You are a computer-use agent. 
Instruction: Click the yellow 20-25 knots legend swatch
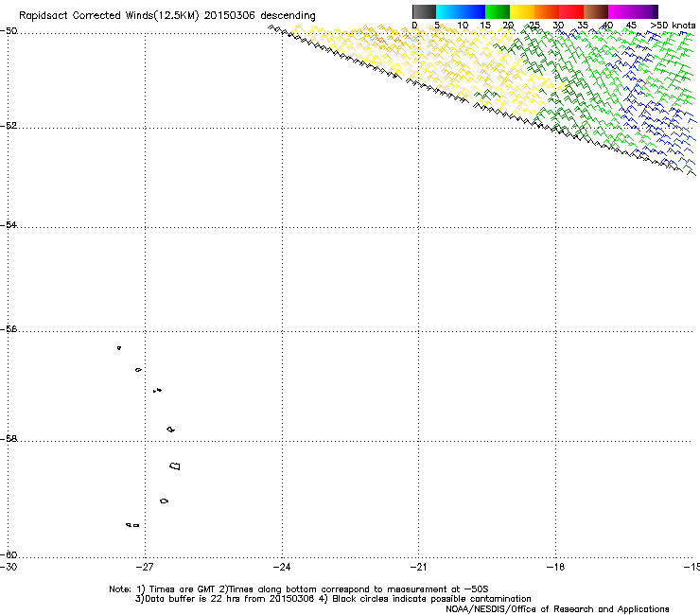point(522,11)
